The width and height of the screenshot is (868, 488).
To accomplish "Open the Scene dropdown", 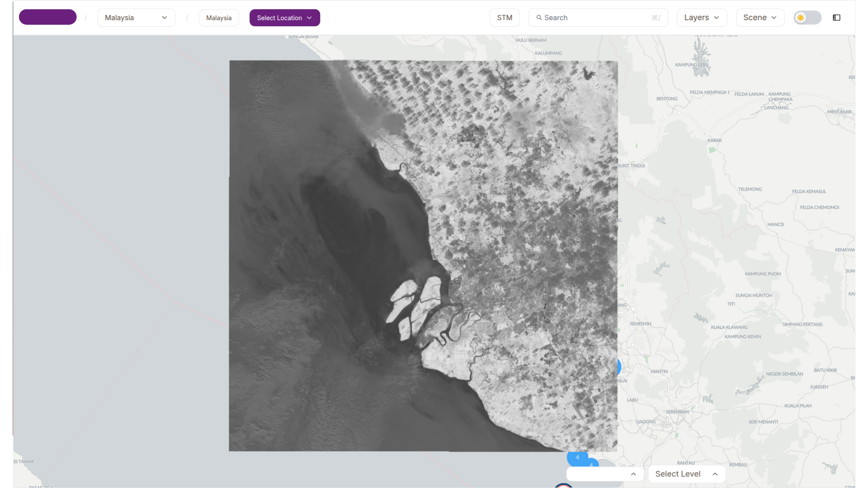I will (760, 18).
